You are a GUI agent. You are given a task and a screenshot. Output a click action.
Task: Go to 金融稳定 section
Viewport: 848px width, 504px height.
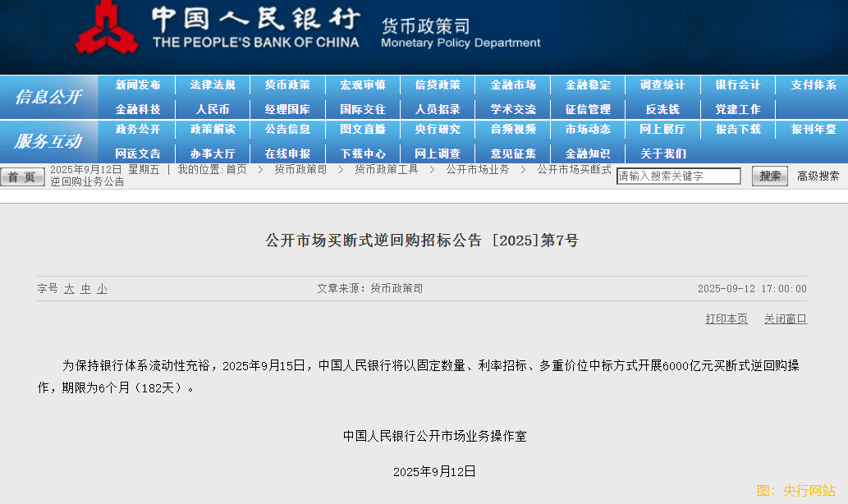click(588, 85)
